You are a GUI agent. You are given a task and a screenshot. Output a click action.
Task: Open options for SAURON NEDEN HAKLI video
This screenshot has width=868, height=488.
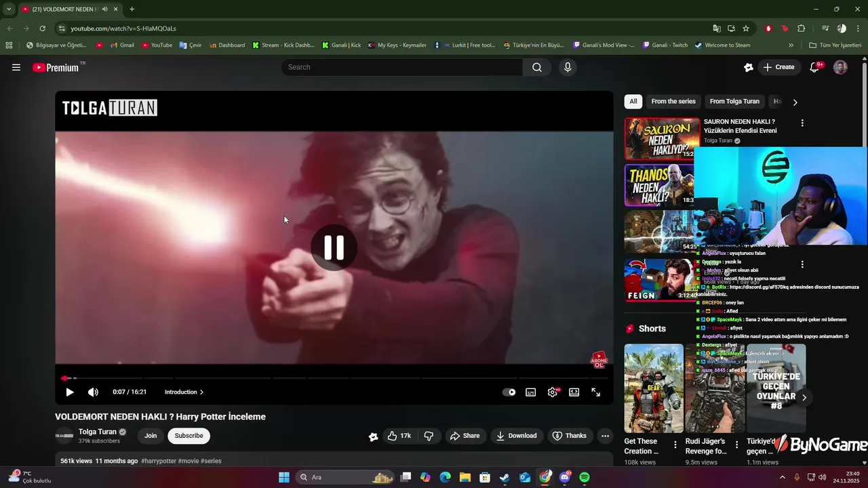[802, 123]
